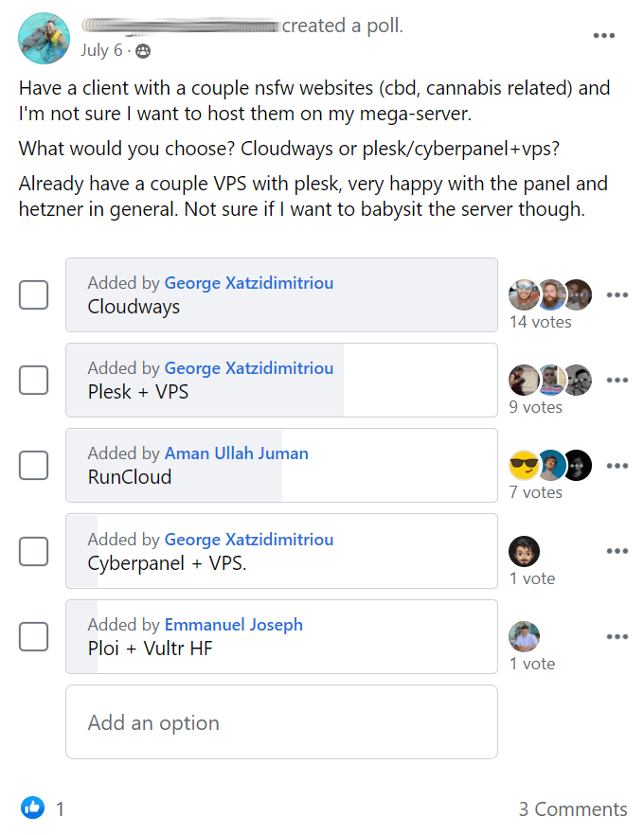View voter avatars for RunCloud option
644x835 pixels.
(550, 465)
